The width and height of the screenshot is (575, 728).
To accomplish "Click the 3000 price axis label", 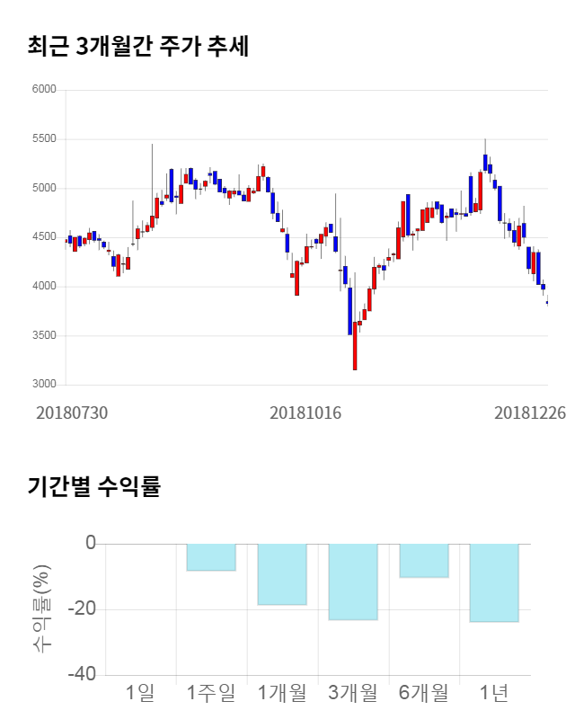I will tap(44, 385).
